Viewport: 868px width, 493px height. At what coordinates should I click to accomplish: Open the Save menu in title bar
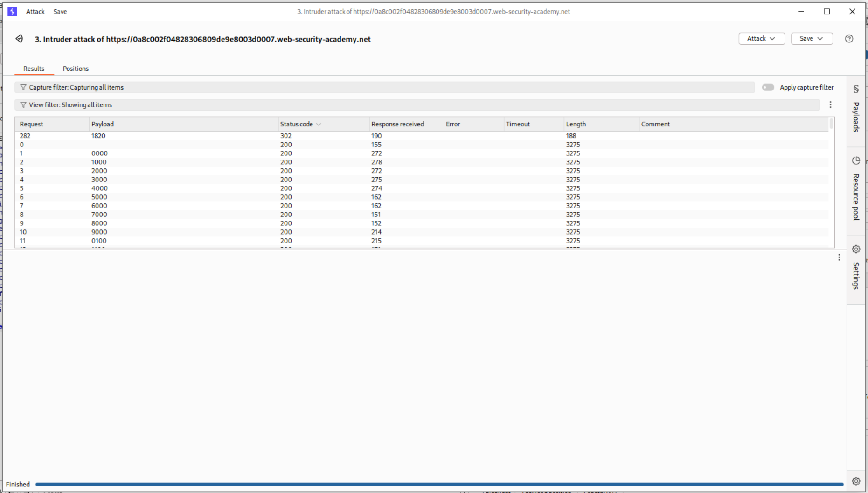60,12
